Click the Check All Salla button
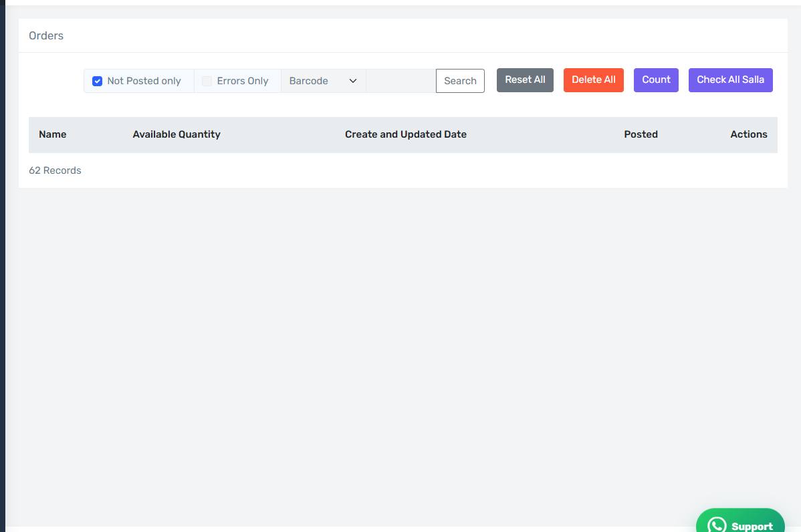801x532 pixels. coord(731,80)
